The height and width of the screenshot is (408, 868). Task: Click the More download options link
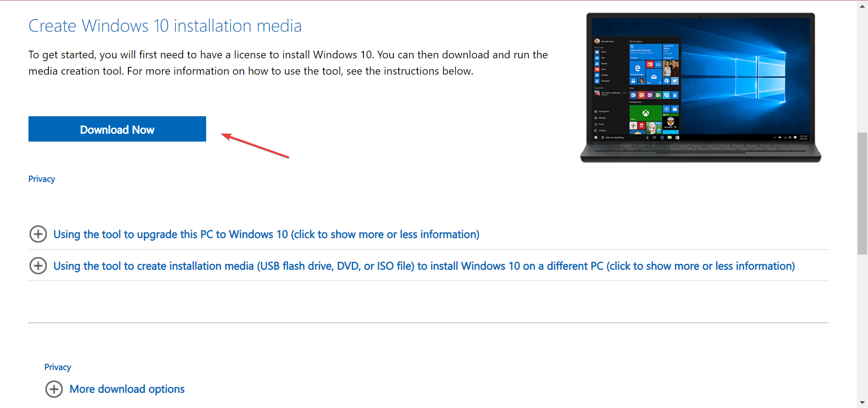coord(127,389)
